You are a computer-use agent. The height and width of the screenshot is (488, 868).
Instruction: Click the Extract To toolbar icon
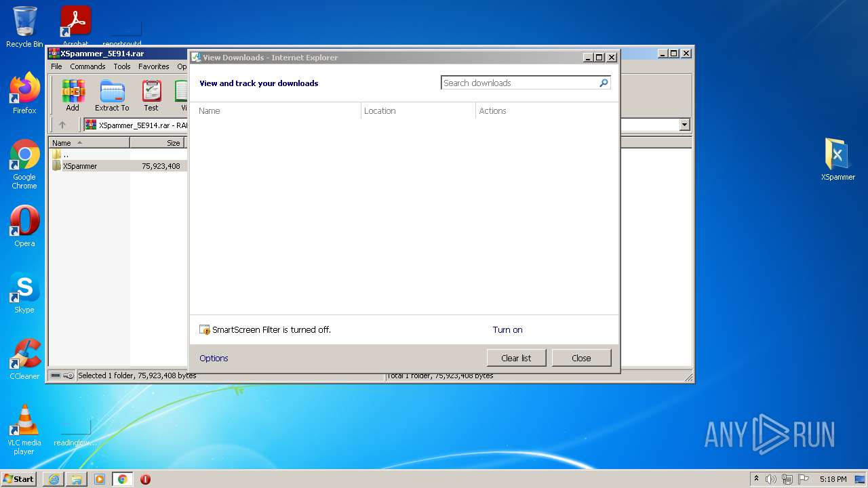(112, 96)
